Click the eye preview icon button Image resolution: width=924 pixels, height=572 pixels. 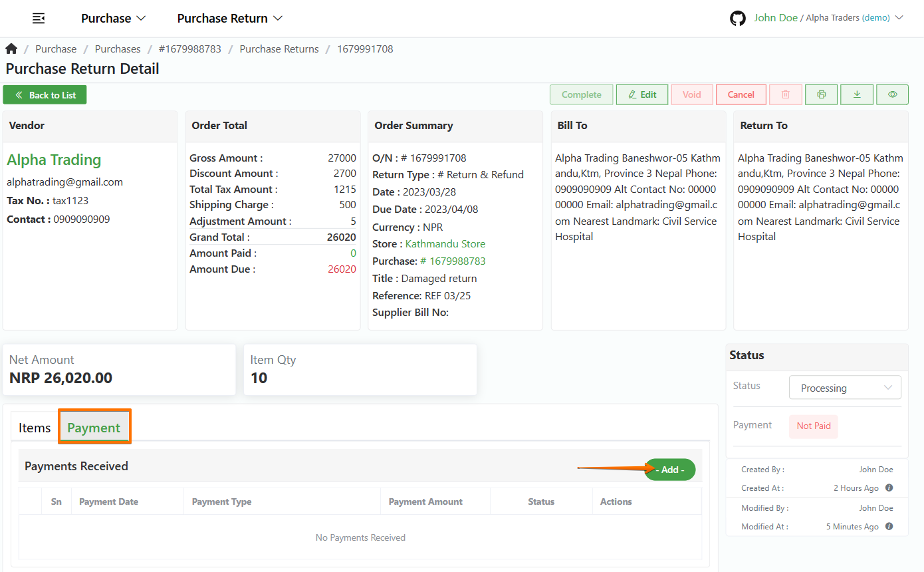892,94
